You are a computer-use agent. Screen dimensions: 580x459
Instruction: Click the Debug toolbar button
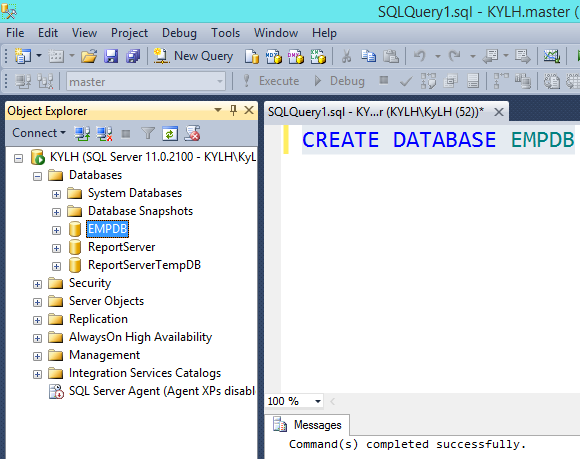[339, 81]
